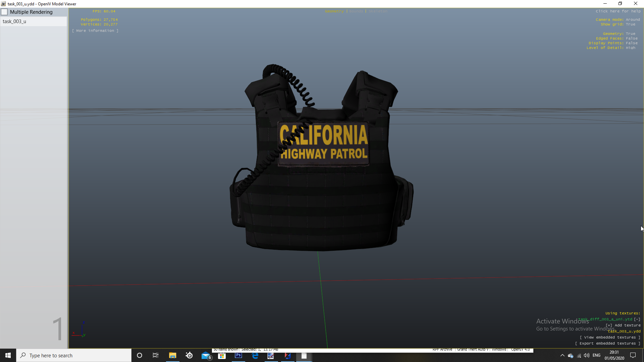
Task: Launch the Mail app in taskbar
Action: [206, 356]
